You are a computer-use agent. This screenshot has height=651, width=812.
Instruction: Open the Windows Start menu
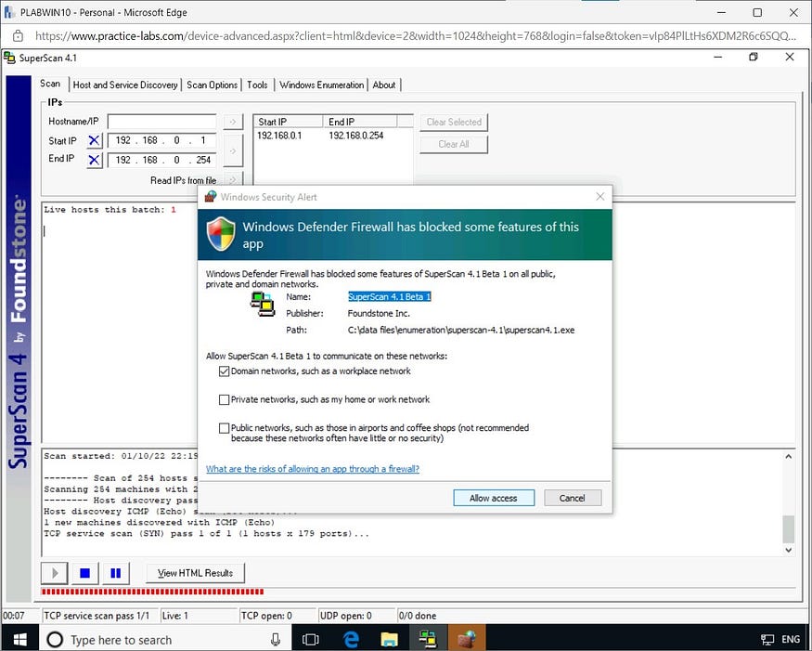pyautogui.click(x=19, y=639)
